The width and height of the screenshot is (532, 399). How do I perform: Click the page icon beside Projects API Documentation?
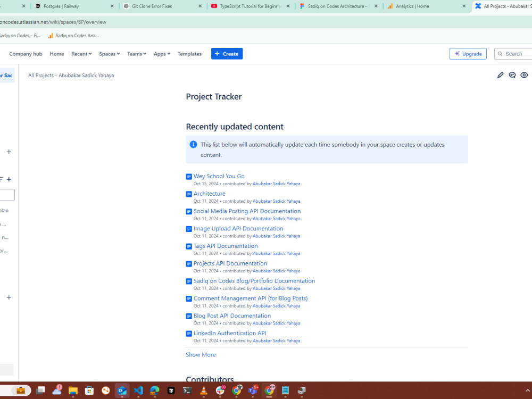(189, 264)
